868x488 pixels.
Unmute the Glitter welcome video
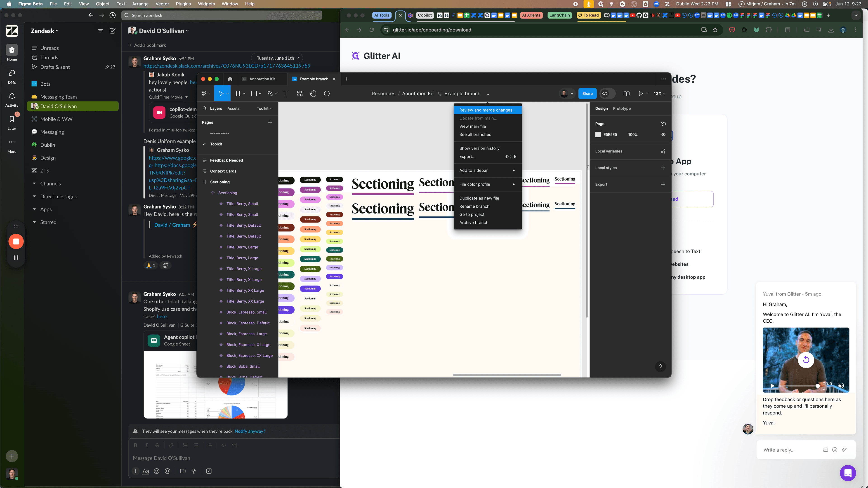tap(841, 386)
